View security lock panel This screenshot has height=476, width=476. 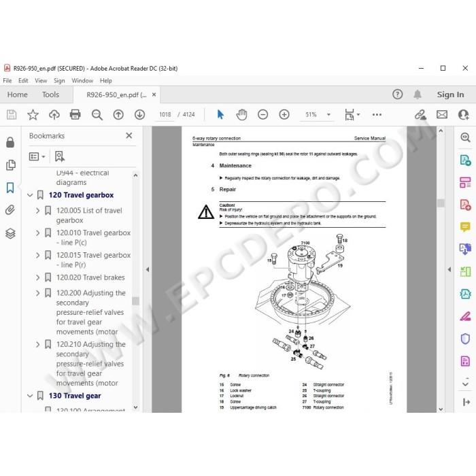(x=10, y=142)
